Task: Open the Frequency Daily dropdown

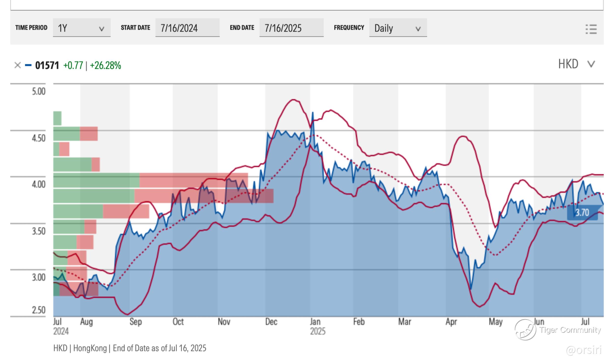Action: (x=398, y=28)
